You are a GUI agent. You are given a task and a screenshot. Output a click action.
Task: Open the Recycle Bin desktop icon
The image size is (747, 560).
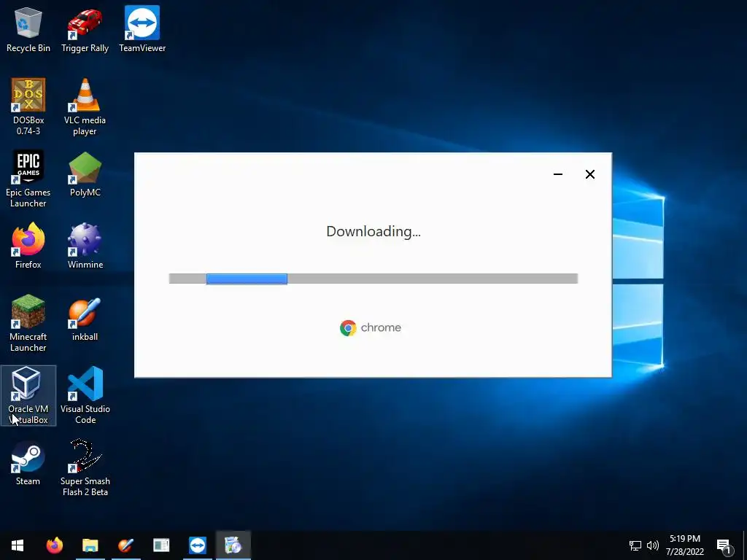click(x=28, y=29)
